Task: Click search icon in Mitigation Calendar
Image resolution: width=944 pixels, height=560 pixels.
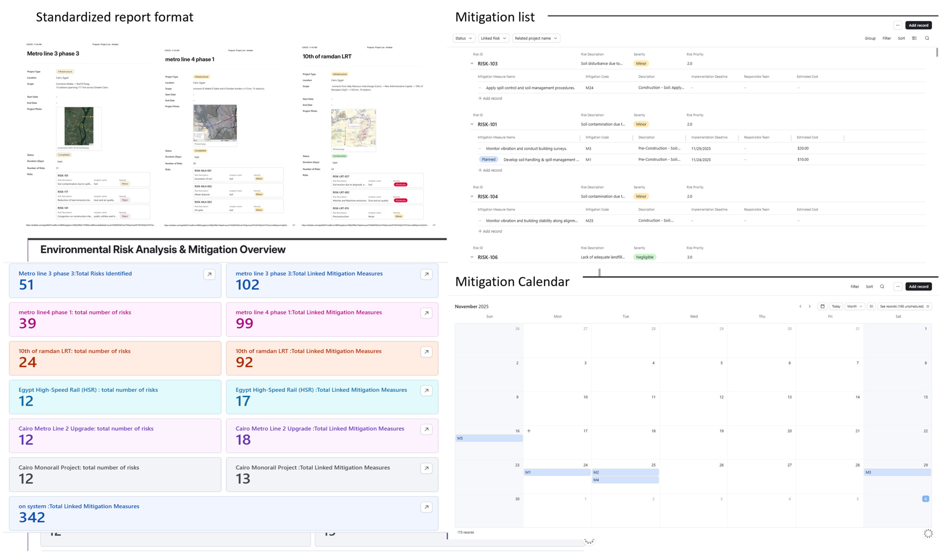Action: [x=882, y=286]
